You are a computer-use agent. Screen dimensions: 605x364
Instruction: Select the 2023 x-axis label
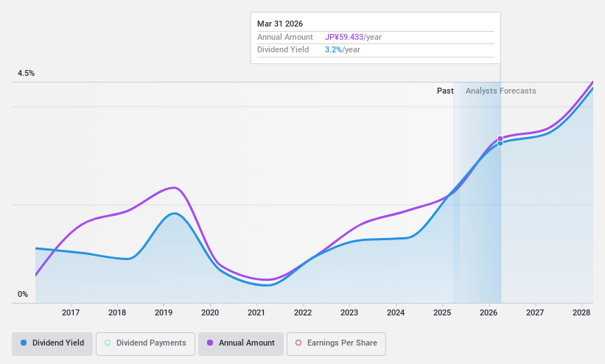click(x=349, y=312)
